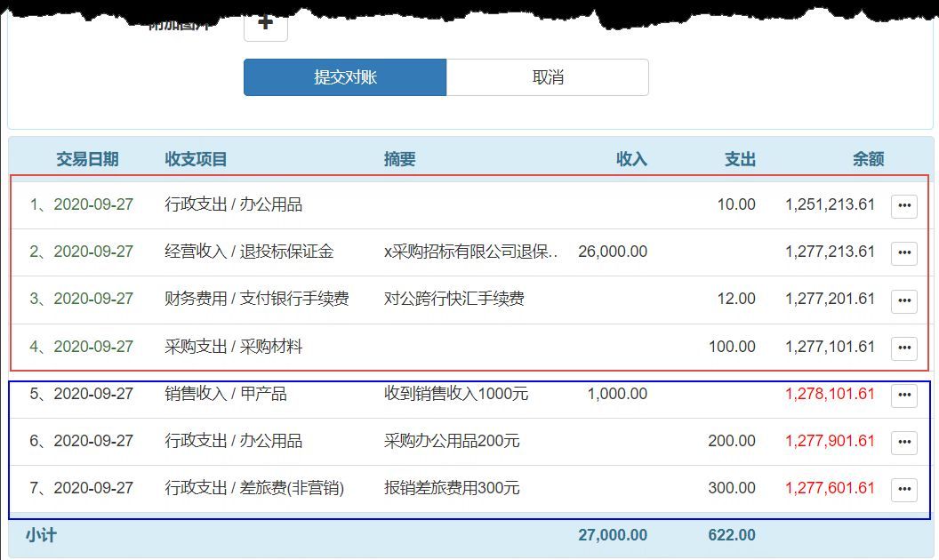Click the 提交对账 button
Viewport: 939px width, 560px height.
coord(345,77)
